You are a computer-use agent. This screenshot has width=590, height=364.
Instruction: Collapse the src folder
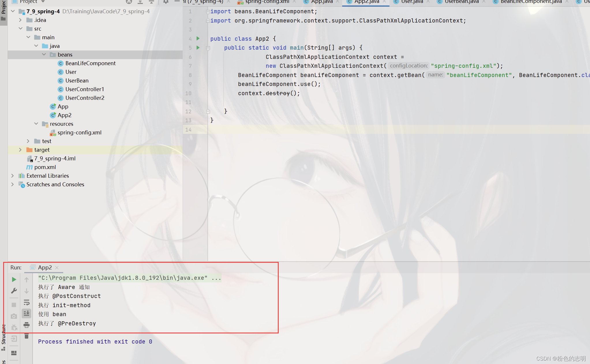(20, 29)
